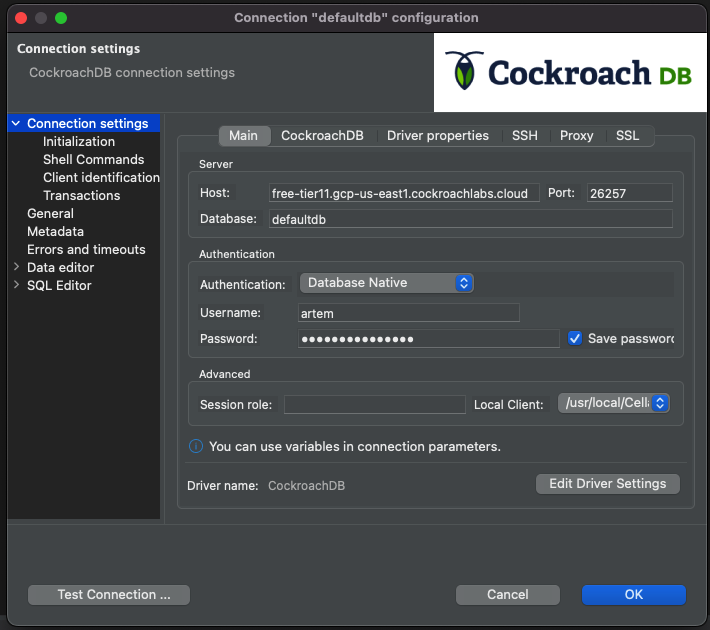Open the Driver properties tab

point(437,135)
